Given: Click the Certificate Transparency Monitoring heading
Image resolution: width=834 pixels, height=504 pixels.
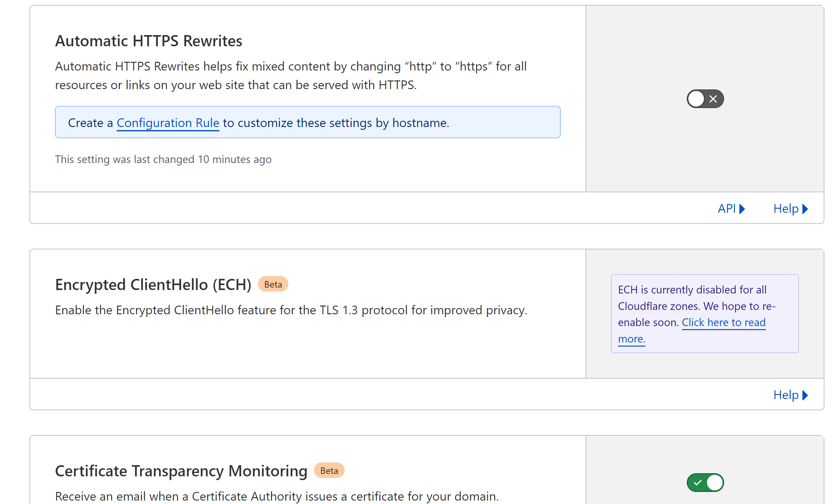Looking at the screenshot, I should pos(181,471).
